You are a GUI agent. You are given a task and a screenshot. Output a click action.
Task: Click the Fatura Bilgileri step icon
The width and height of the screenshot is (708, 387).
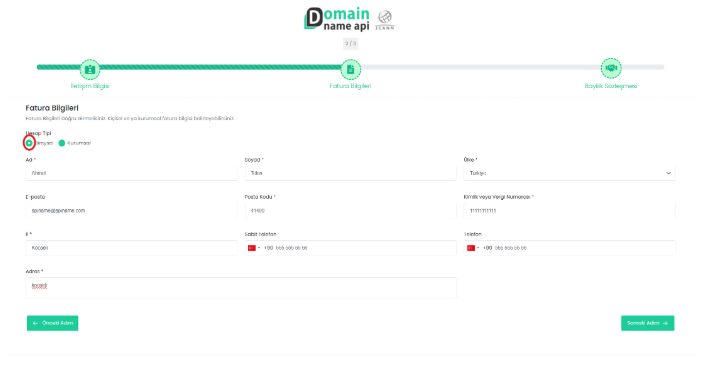pyautogui.click(x=350, y=69)
